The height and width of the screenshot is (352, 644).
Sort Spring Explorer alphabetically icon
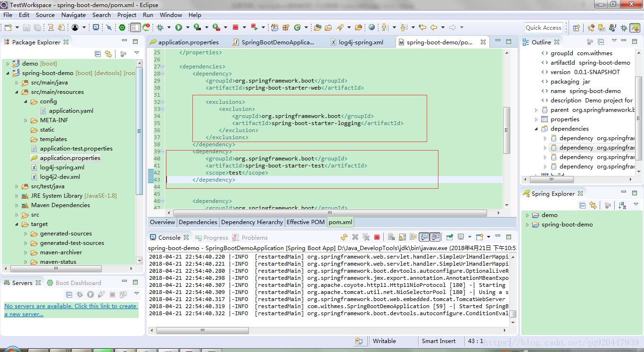[x=622, y=205]
